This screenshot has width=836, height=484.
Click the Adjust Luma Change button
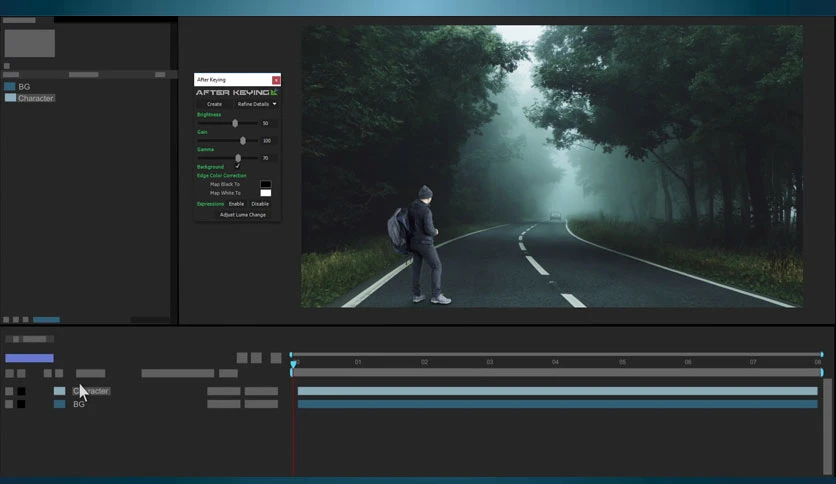point(243,215)
